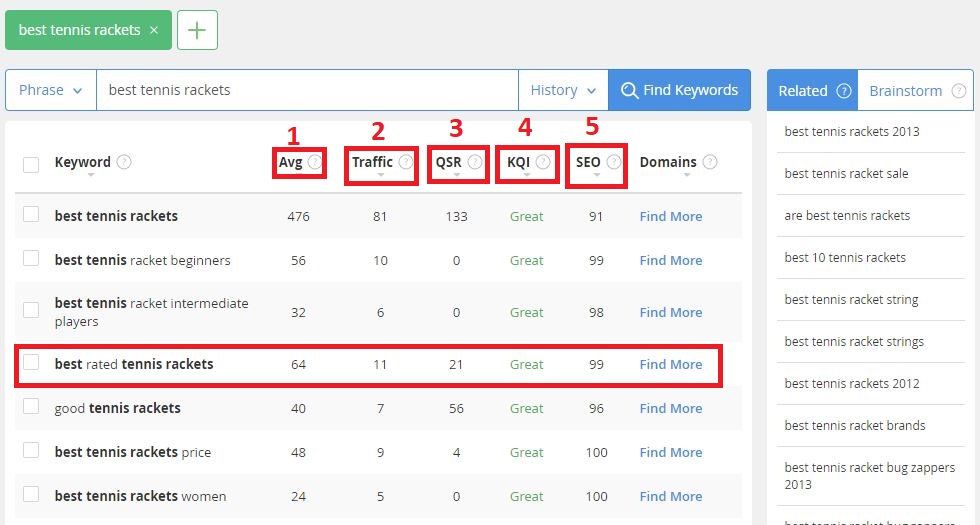Click the keyword search input field

[x=307, y=90]
